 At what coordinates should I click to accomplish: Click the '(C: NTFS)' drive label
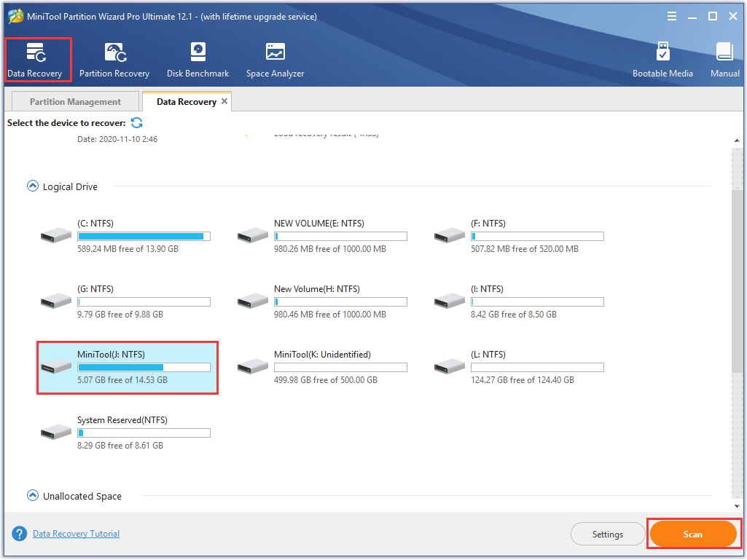95,224
